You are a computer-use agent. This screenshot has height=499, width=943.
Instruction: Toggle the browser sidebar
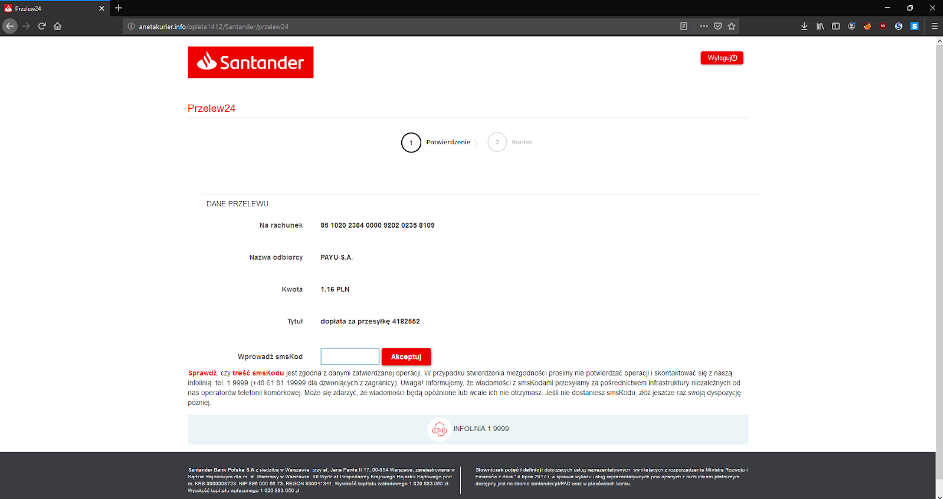click(836, 26)
